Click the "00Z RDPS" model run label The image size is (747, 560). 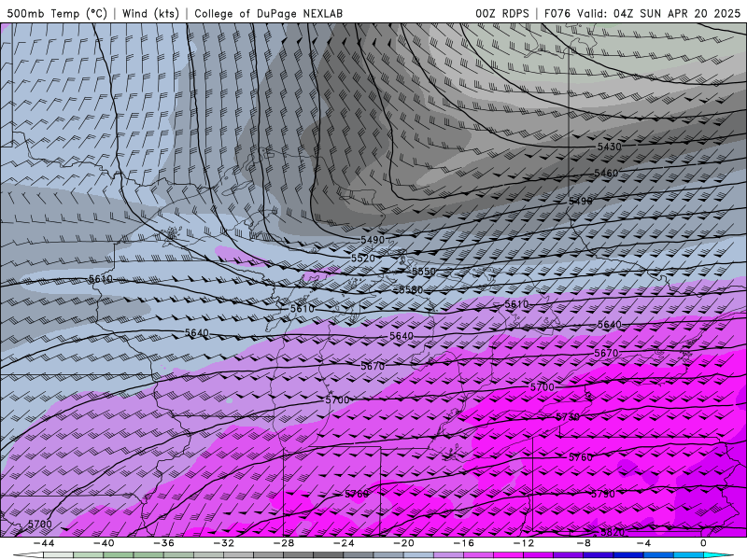502,13
